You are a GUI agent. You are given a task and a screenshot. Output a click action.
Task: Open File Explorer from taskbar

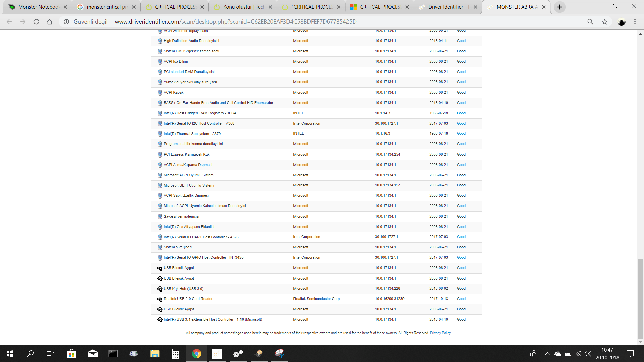tap(155, 354)
